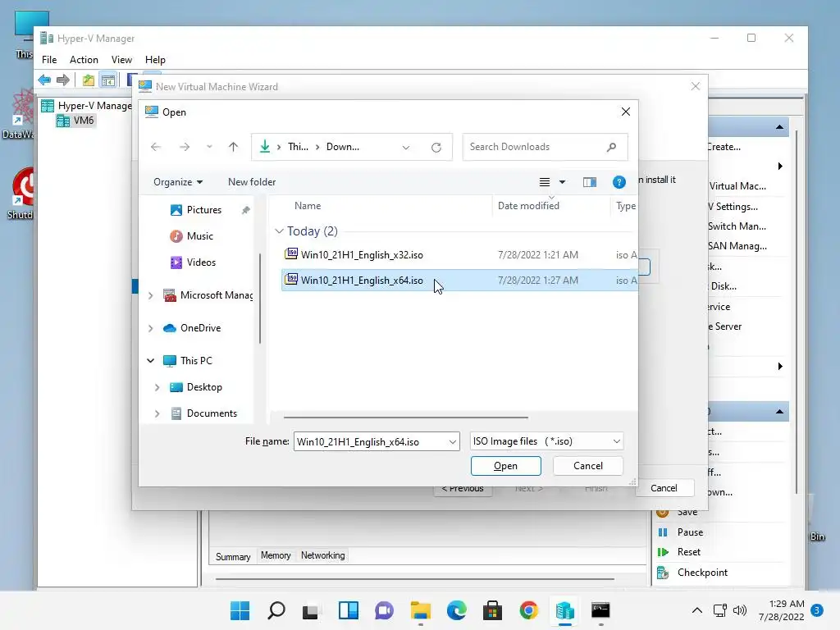Viewport: 840px width, 630px height.
Task: Expand the Desktop folder node
Action: coord(157,387)
